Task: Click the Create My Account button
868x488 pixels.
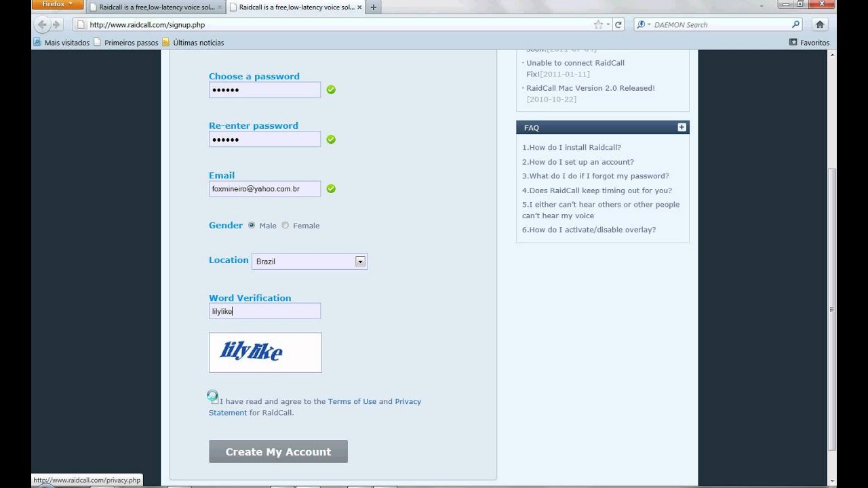Action: pos(278,451)
